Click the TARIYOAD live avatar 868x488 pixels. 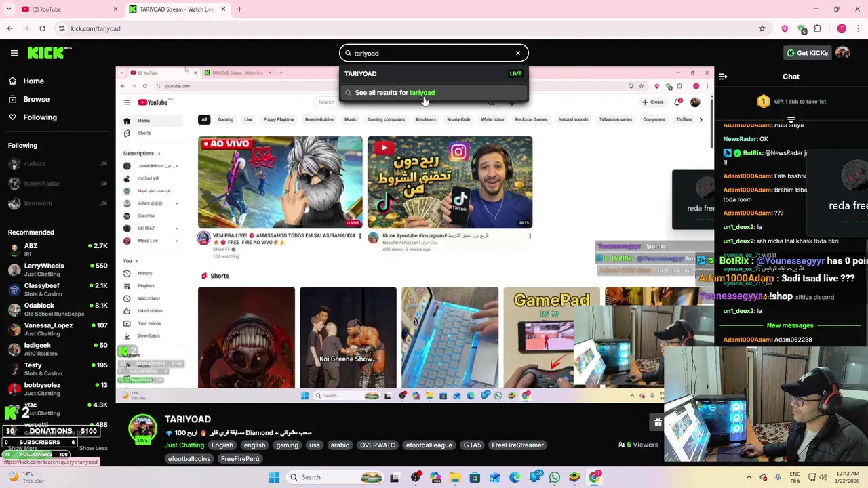tap(142, 429)
